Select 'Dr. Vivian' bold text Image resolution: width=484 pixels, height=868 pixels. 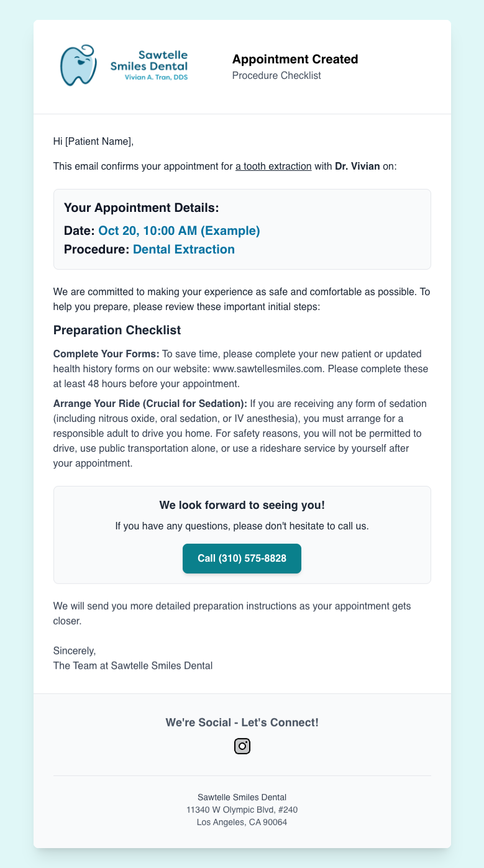(352, 166)
